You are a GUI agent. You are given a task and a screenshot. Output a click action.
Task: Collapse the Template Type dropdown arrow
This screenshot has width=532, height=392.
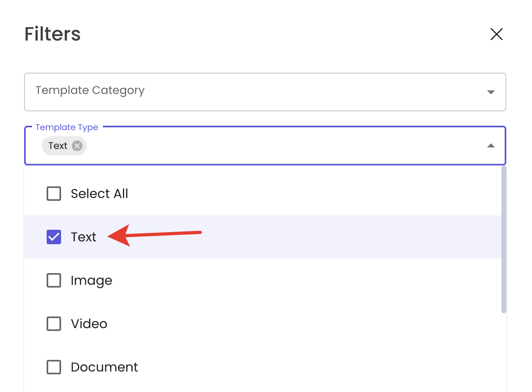pyautogui.click(x=491, y=146)
